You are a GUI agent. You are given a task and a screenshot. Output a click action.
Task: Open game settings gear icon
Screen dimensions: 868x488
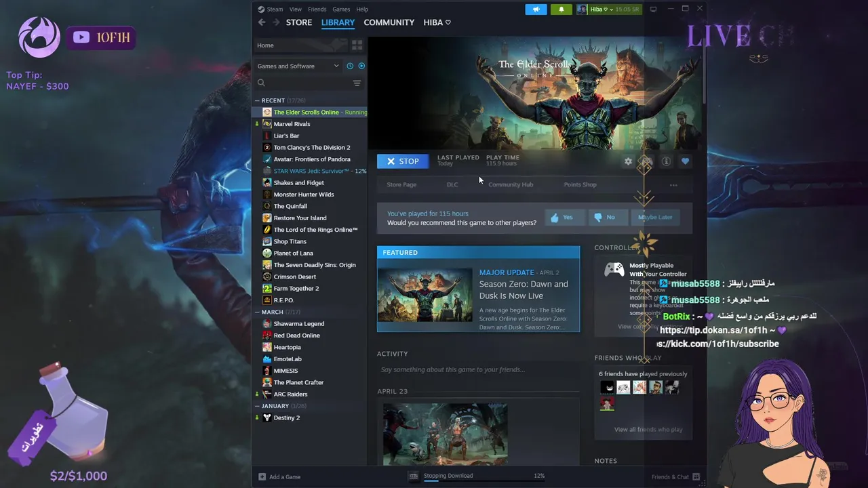(628, 161)
